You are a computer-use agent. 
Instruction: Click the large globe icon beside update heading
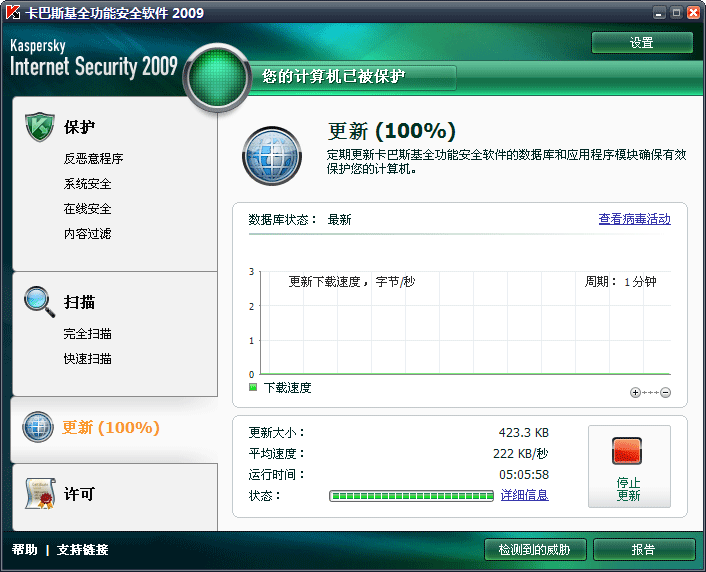(272, 154)
